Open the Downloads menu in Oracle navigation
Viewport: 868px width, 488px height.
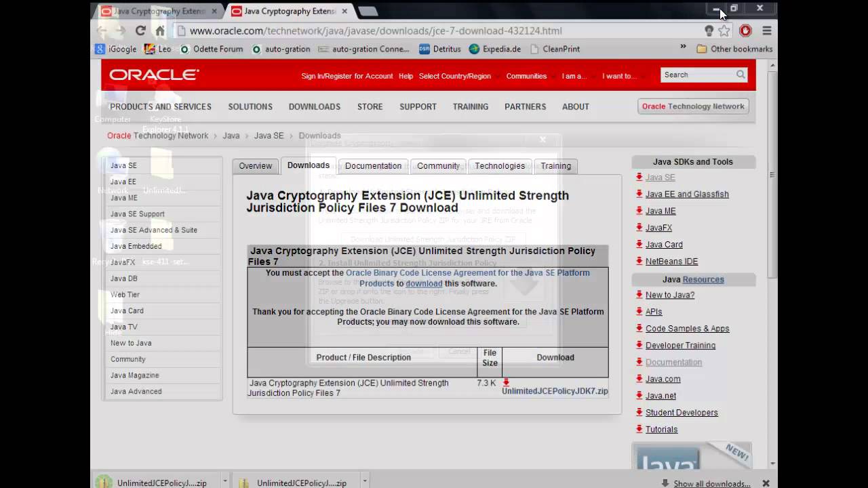click(x=315, y=106)
